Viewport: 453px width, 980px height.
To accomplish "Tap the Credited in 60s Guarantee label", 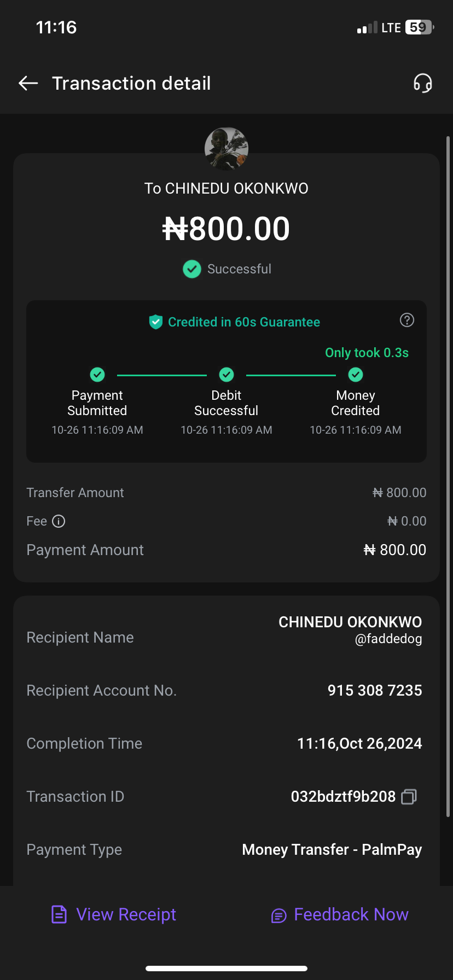I will click(x=244, y=322).
